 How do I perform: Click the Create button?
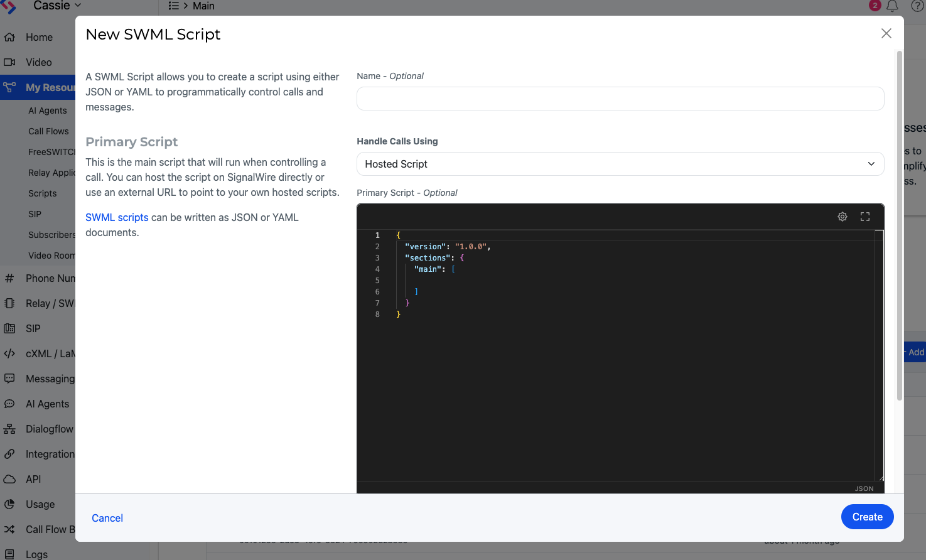[x=867, y=517]
